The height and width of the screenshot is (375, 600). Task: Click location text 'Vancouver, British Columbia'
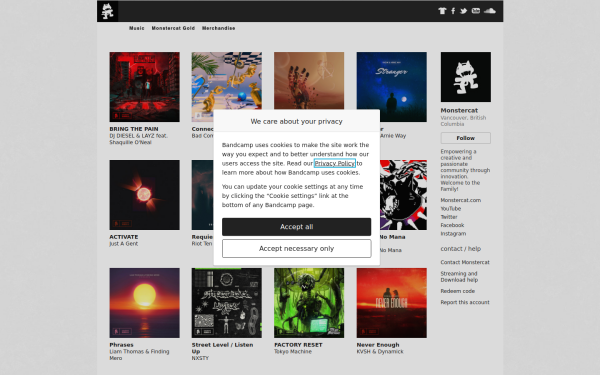click(x=463, y=121)
